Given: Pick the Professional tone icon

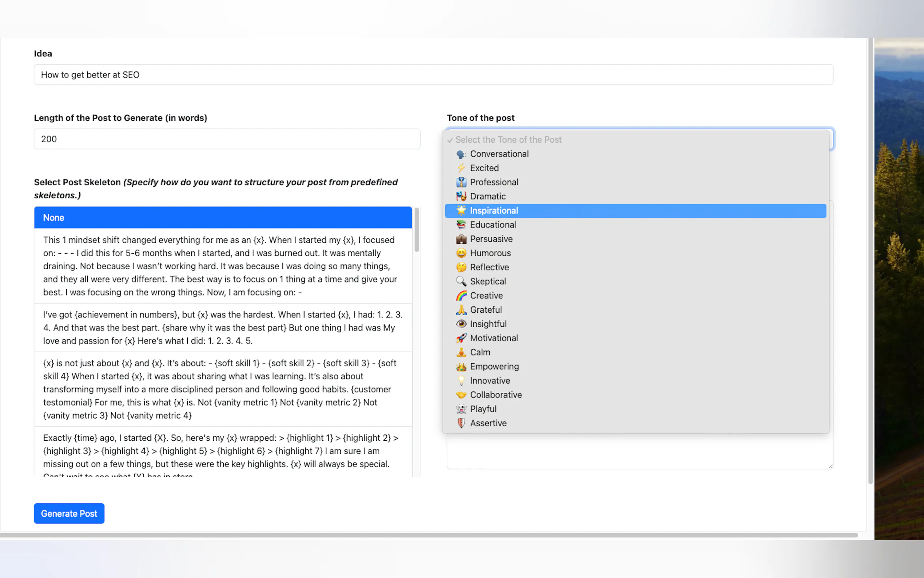Looking at the screenshot, I should pos(461,182).
